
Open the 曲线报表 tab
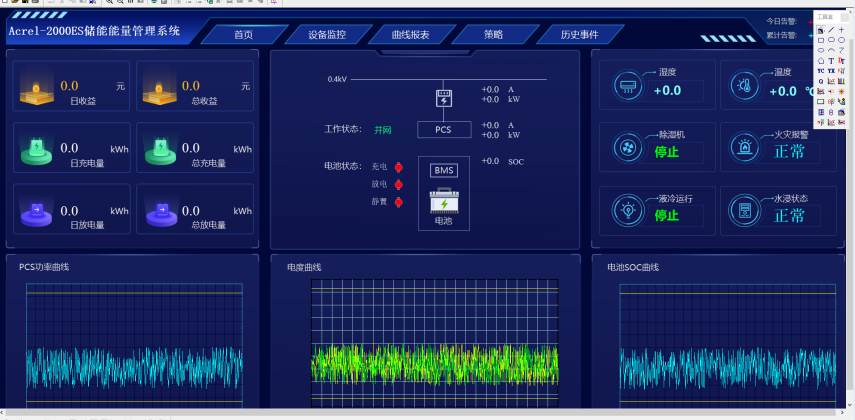(x=410, y=34)
